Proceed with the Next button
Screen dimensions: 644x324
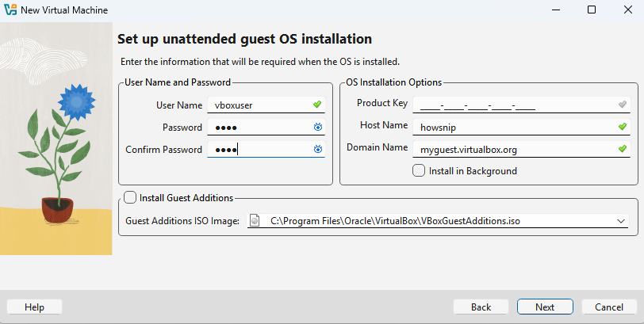[x=545, y=307]
